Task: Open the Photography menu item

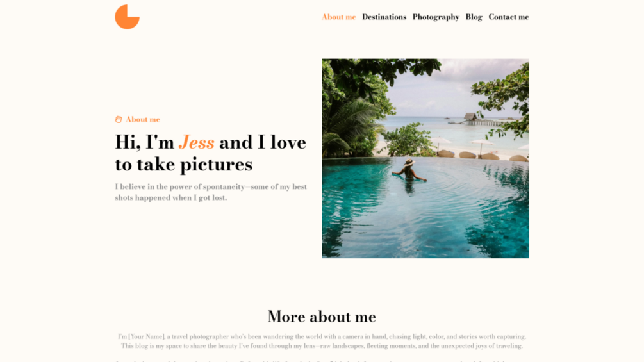Action: click(436, 17)
